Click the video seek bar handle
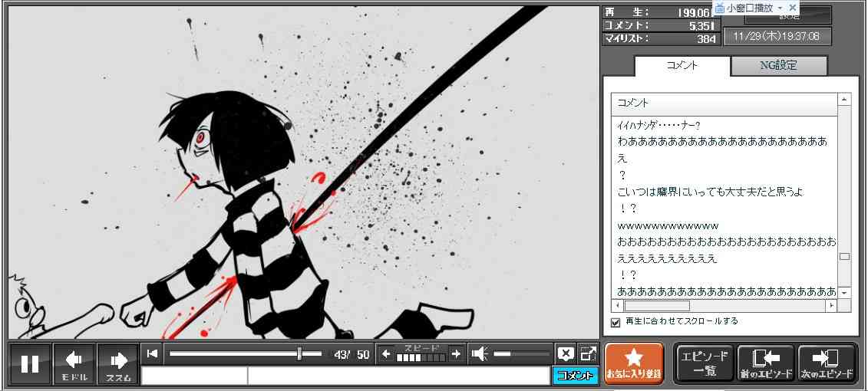The width and height of the screenshot is (868, 391). [299, 353]
